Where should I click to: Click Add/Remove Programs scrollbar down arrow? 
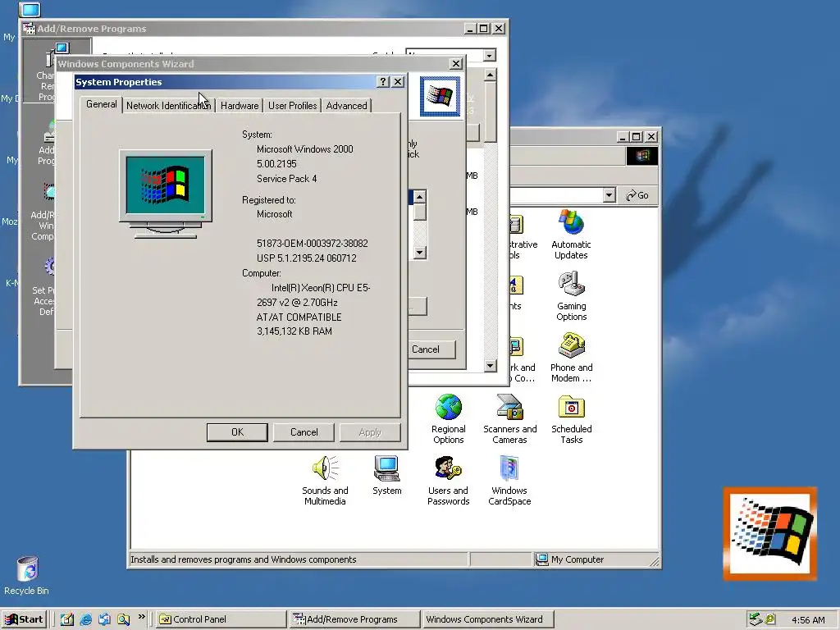(491, 365)
